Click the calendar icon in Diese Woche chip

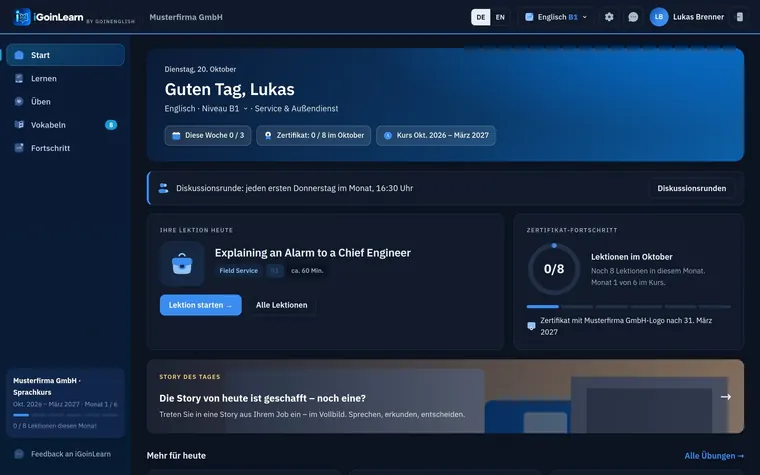point(176,136)
